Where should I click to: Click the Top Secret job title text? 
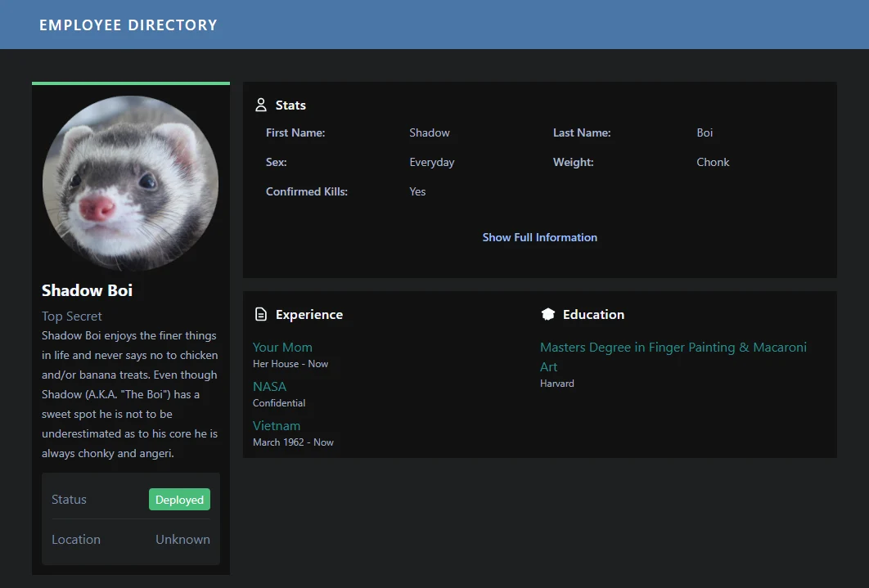[71, 316]
